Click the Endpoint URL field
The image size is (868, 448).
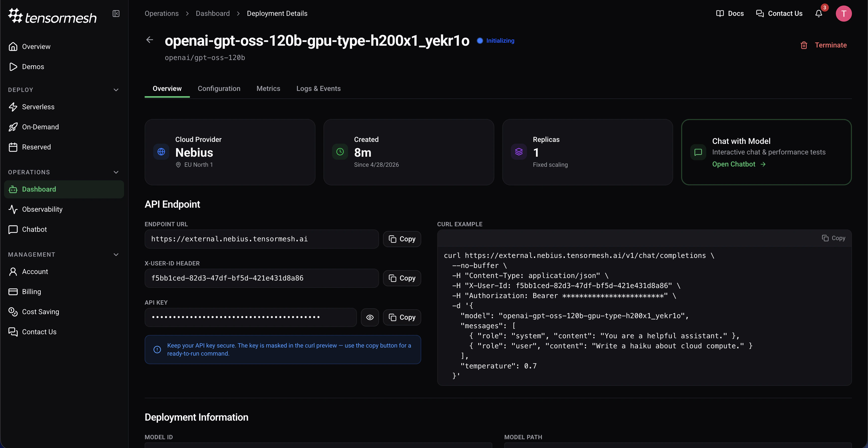pyautogui.click(x=261, y=239)
